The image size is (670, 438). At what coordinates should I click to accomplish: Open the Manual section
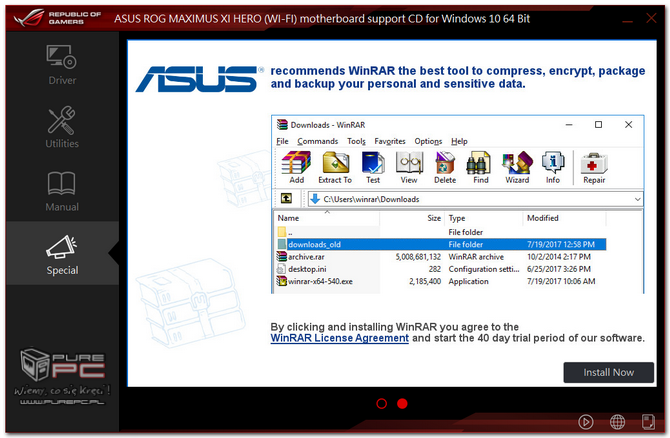click(x=62, y=191)
